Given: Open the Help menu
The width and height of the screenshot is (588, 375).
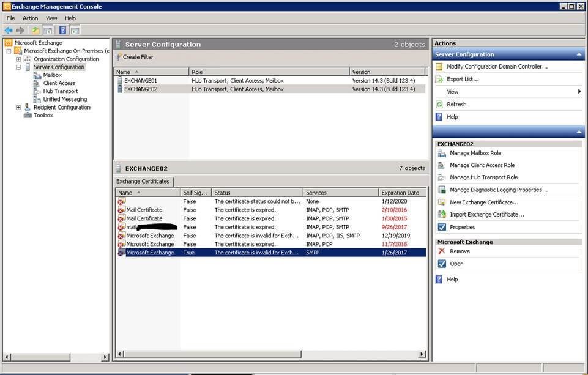Looking at the screenshot, I should (70, 18).
